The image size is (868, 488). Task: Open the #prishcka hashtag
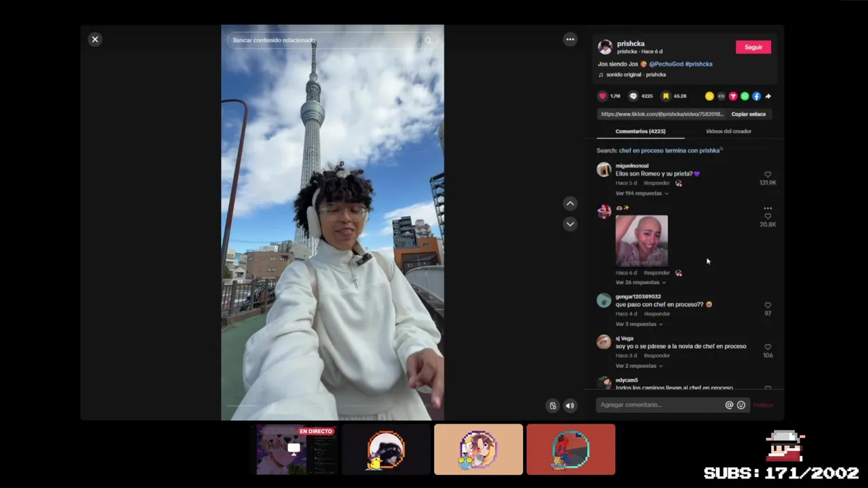click(x=698, y=64)
